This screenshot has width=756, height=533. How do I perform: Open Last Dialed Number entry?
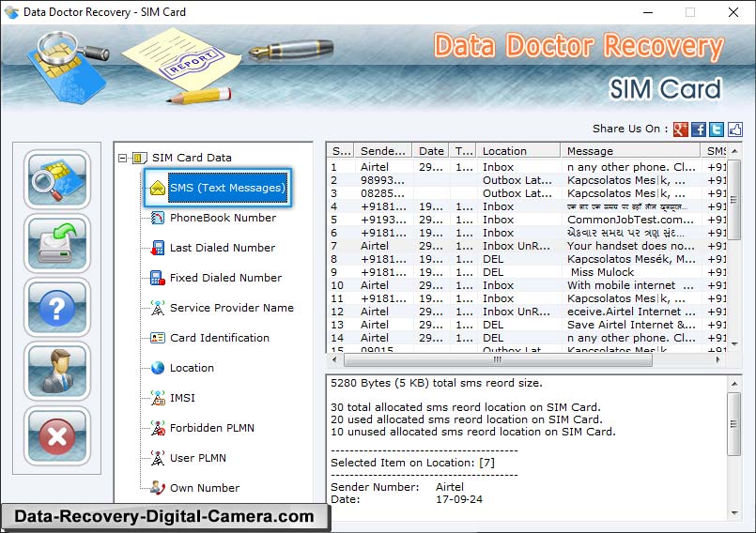point(223,248)
